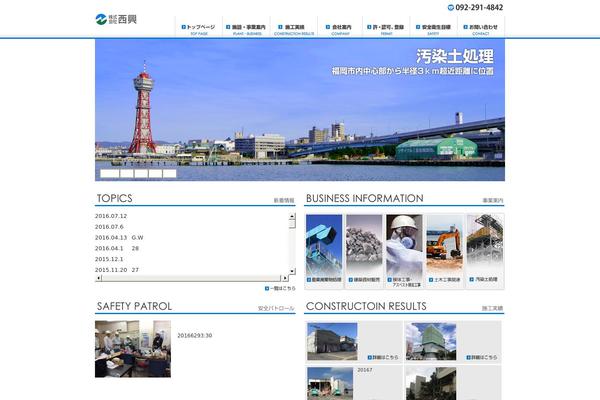This screenshot has height=400, width=600.
Task: Open green scaffolded building construction photo
Action: (x=431, y=341)
